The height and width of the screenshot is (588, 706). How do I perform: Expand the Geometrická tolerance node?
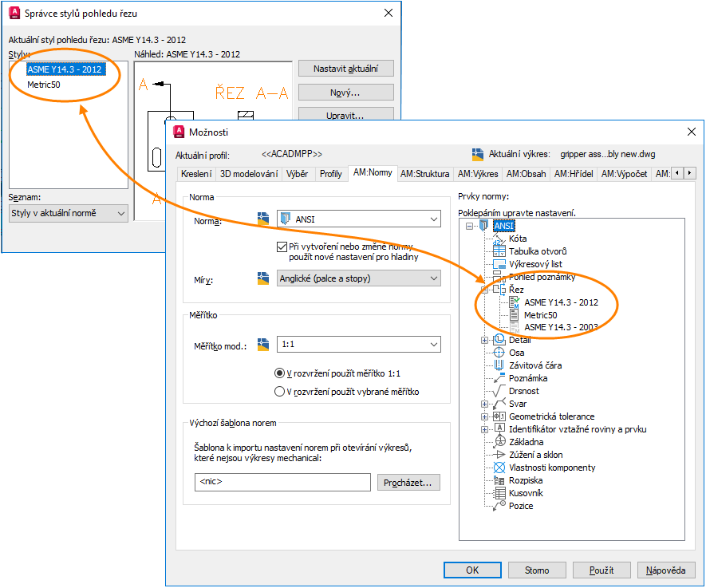coord(484,417)
